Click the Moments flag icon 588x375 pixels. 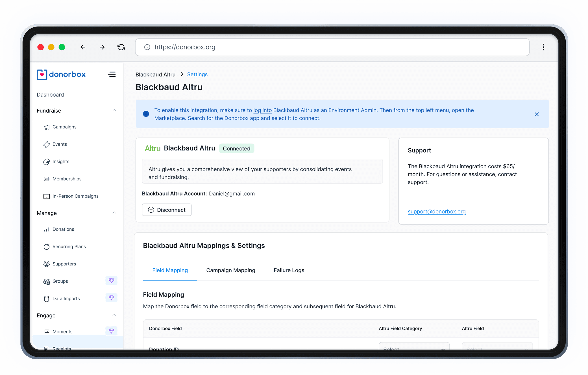pyautogui.click(x=47, y=332)
